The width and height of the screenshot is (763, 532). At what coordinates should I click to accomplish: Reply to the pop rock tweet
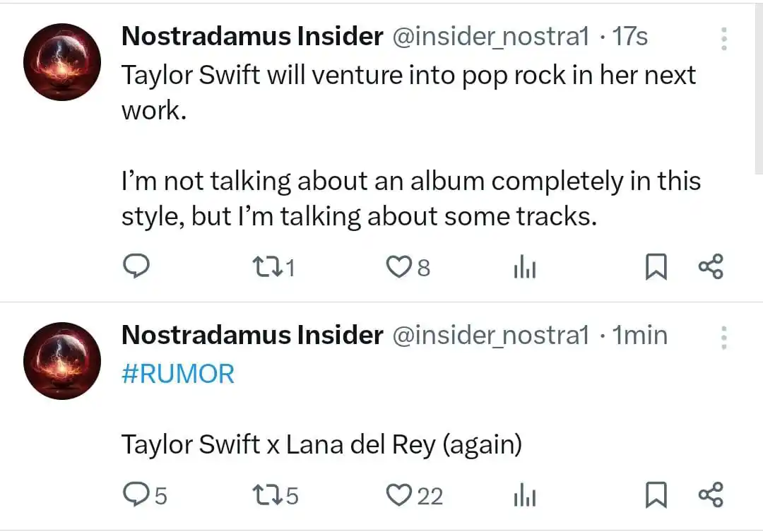coord(136,266)
